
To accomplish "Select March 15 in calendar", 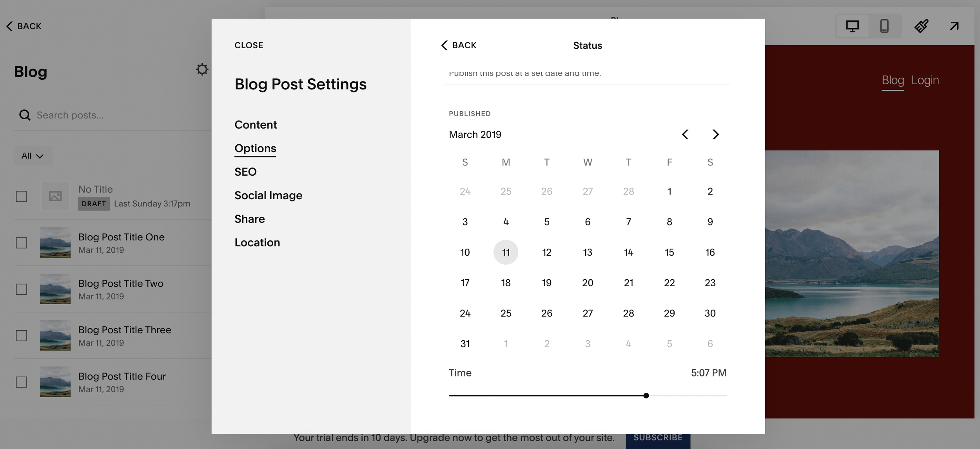I will pos(669,252).
